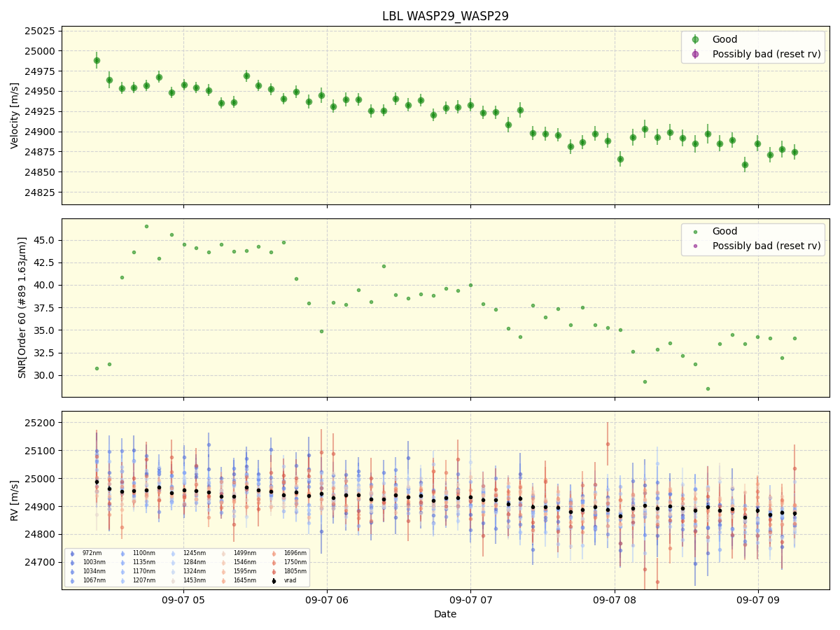Viewport: 840px width, 630px height.
Task: Click the 25200 RV tick label
Action: pyautogui.click(x=41, y=423)
